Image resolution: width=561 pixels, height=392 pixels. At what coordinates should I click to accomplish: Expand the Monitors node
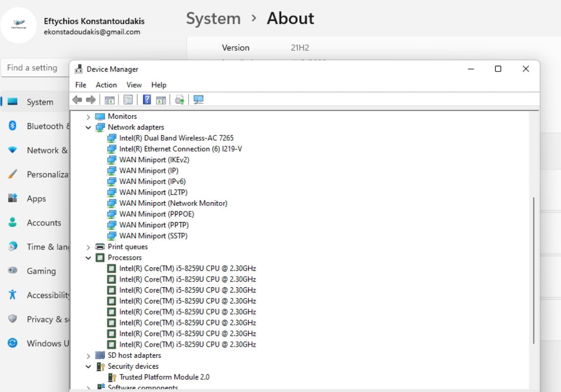tap(88, 117)
